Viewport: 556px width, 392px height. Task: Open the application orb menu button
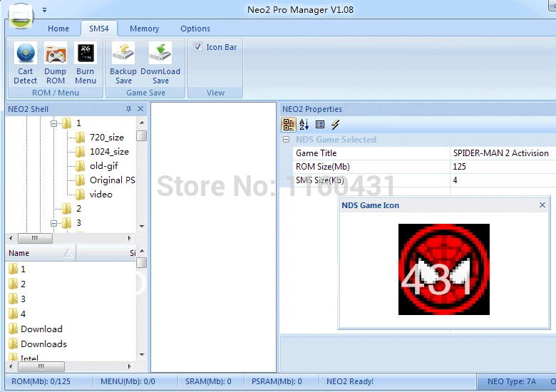[21, 16]
